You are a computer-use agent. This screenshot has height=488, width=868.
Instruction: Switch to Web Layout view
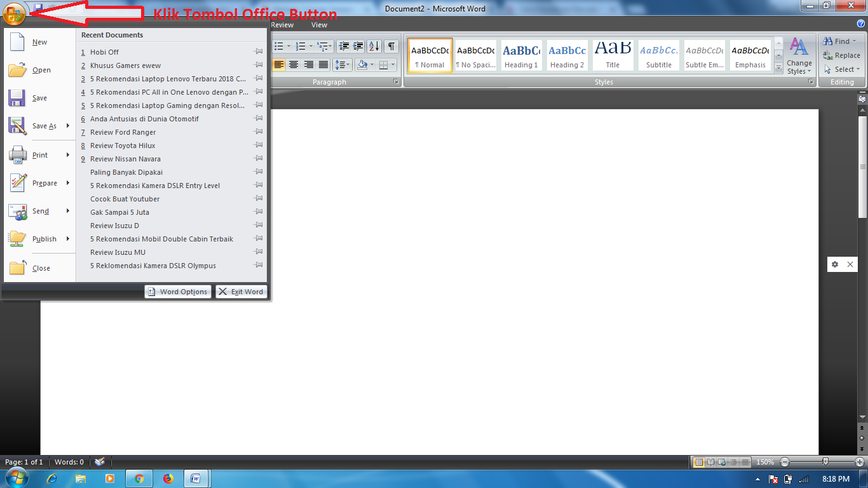coord(722,462)
